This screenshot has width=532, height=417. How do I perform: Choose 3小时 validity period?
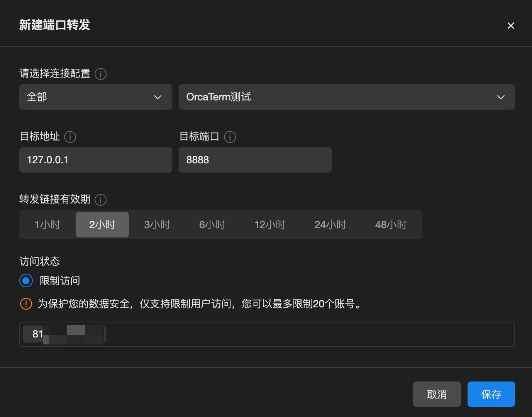pos(157,225)
